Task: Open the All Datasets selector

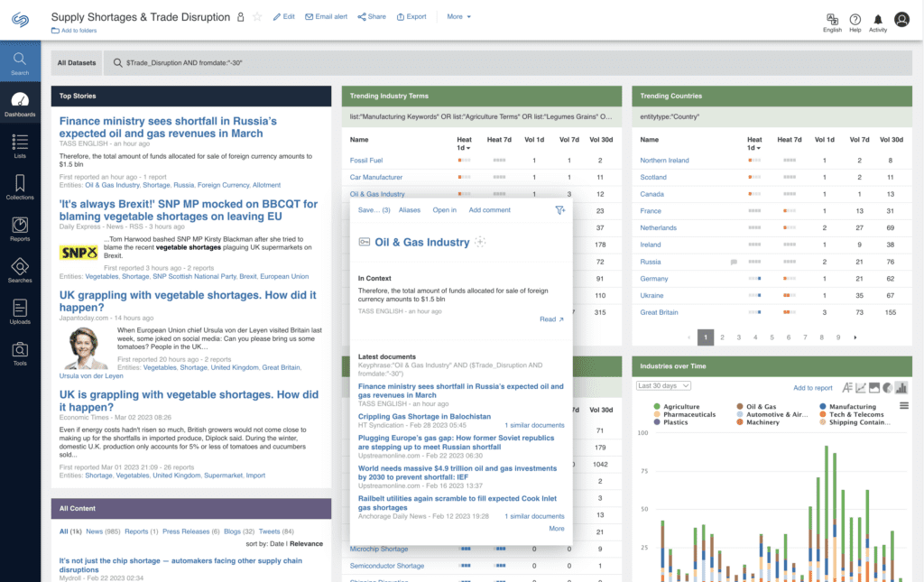Action: click(x=77, y=63)
